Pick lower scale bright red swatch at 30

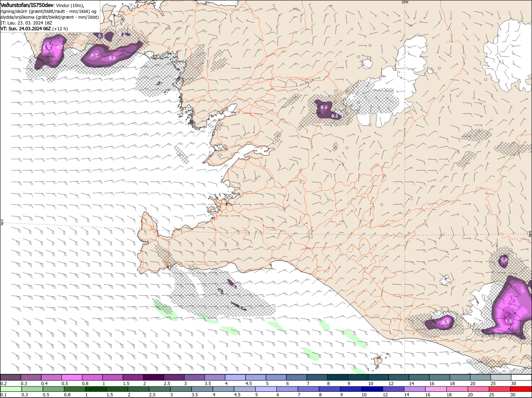(520, 389)
